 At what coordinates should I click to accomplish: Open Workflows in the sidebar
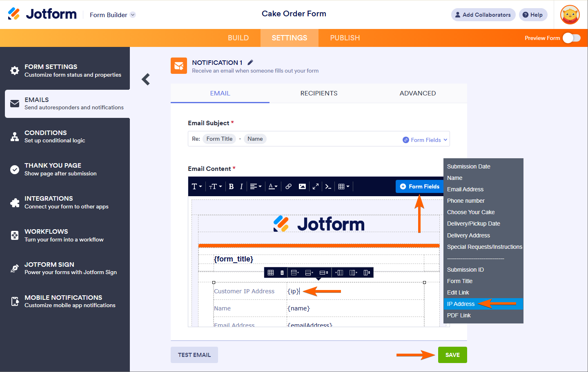65,235
